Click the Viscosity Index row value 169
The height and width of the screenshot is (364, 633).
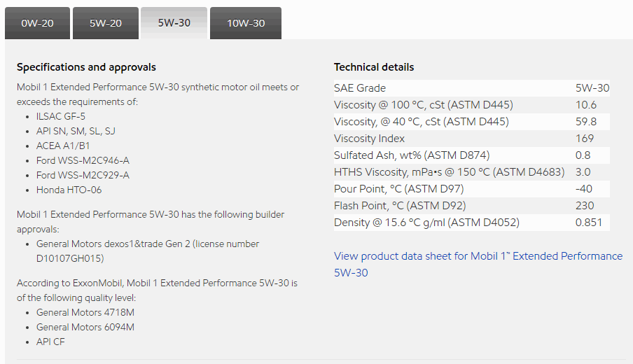pyautogui.click(x=585, y=139)
